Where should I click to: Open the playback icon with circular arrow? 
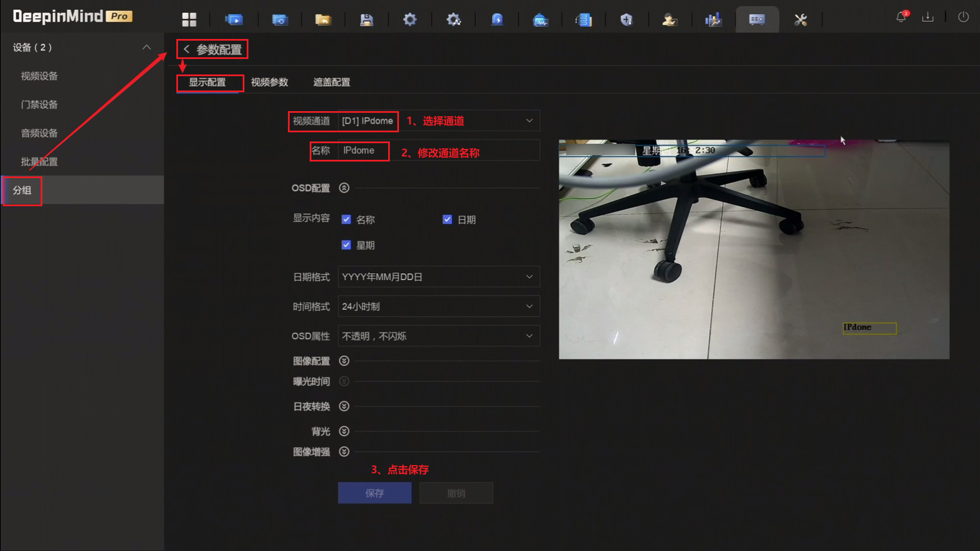tap(279, 19)
